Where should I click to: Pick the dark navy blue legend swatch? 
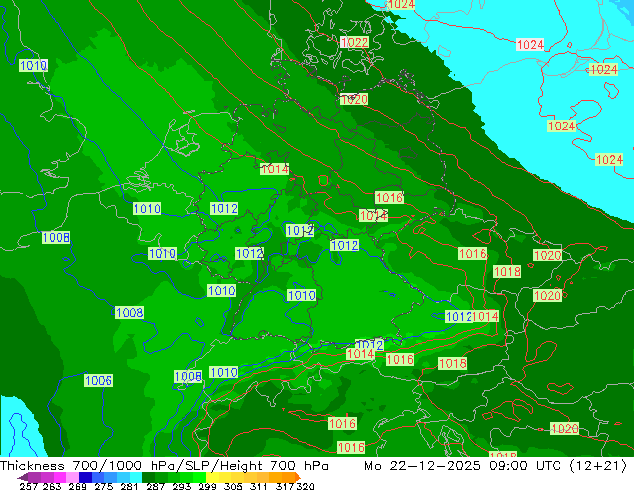[x=85, y=477]
